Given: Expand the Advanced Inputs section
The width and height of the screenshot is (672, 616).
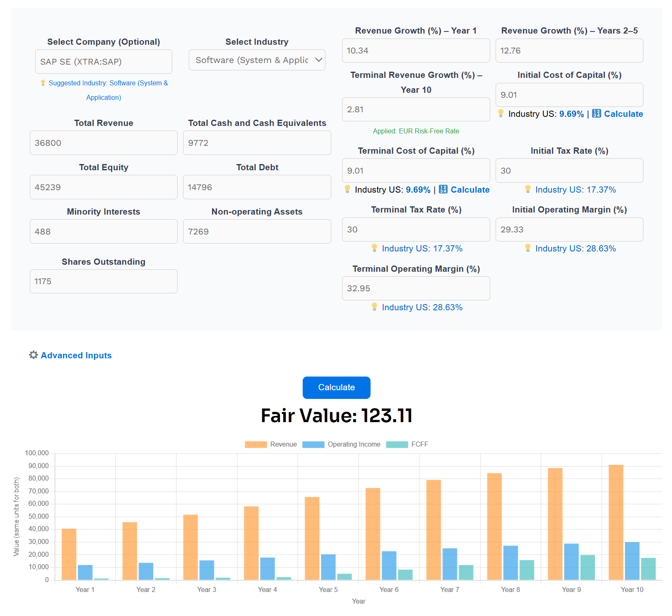Looking at the screenshot, I should (x=76, y=355).
